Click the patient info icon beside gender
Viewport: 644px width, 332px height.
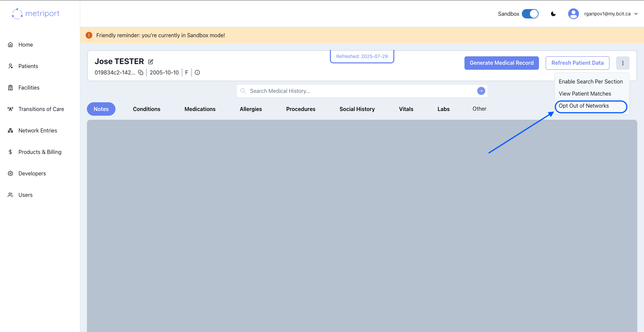tap(197, 72)
